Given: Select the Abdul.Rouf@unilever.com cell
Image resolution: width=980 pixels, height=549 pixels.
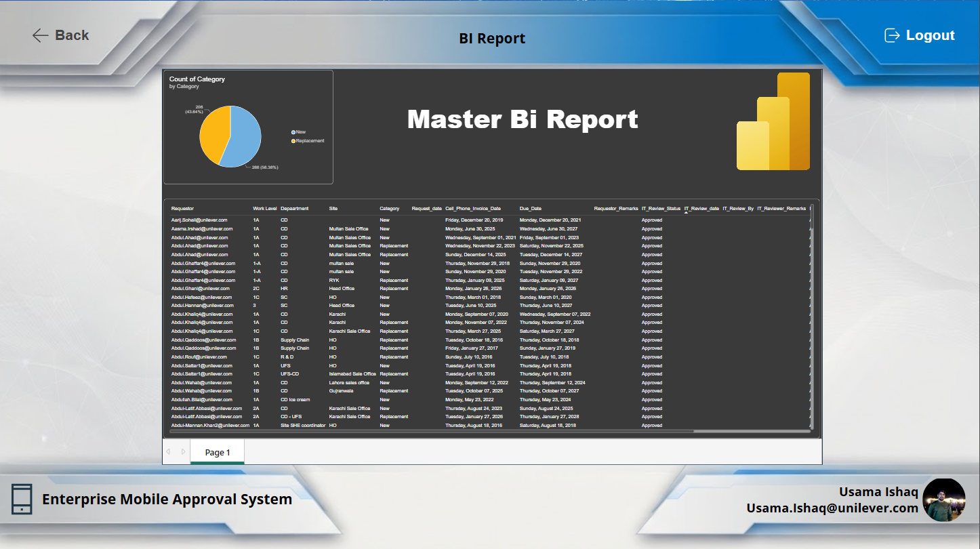Looking at the screenshot, I should pyautogui.click(x=199, y=357).
